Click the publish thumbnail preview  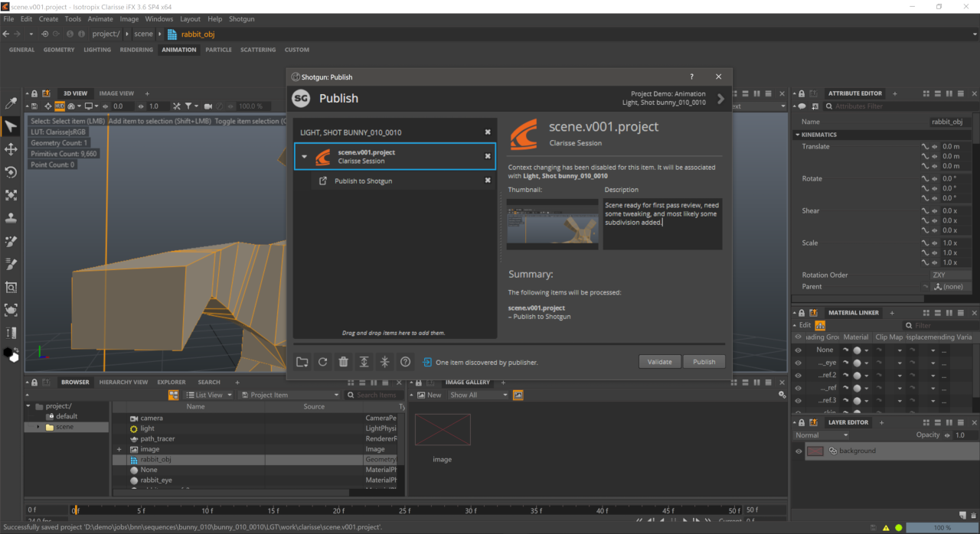click(x=553, y=224)
